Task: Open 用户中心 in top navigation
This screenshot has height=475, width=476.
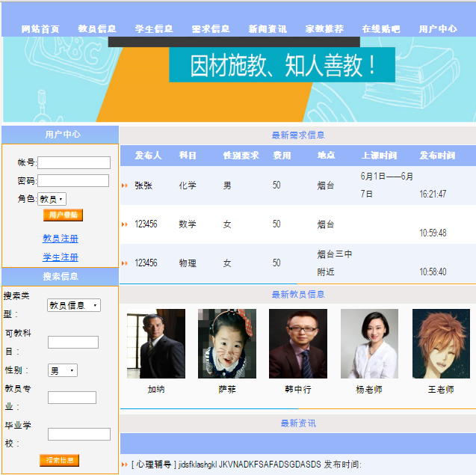Action: tap(438, 29)
